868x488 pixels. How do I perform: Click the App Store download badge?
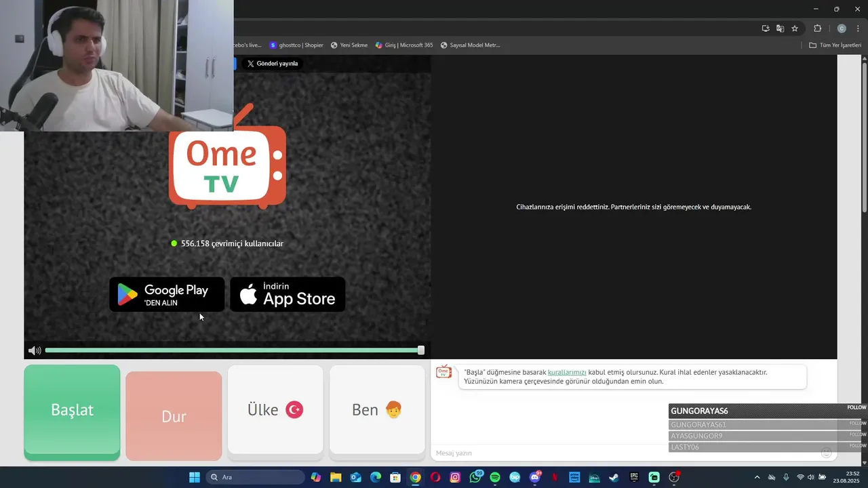(x=288, y=294)
